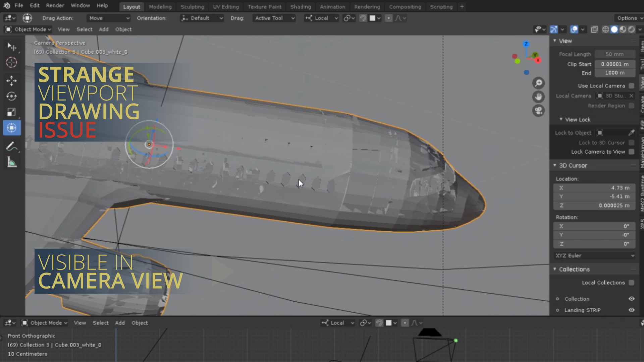The width and height of the screenshot is (644, 362).
Task: Enable Local Collections checkbox
Action: click(x=632, y=283)
